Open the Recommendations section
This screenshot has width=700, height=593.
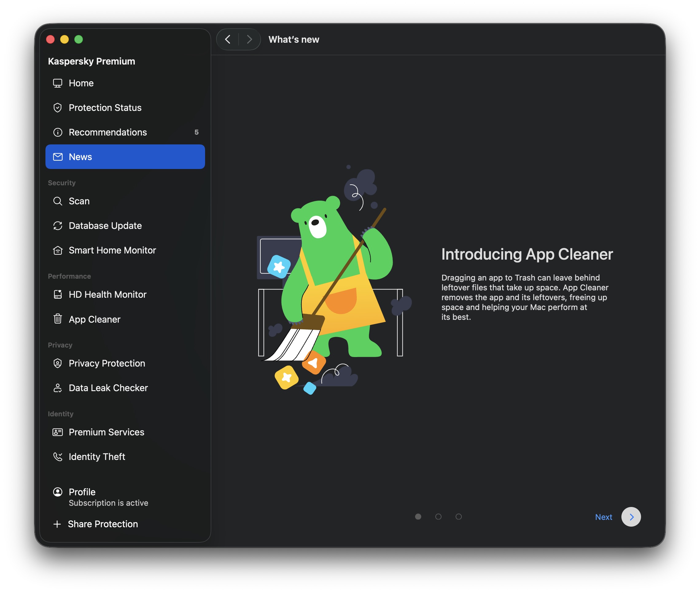coord(125,132)
